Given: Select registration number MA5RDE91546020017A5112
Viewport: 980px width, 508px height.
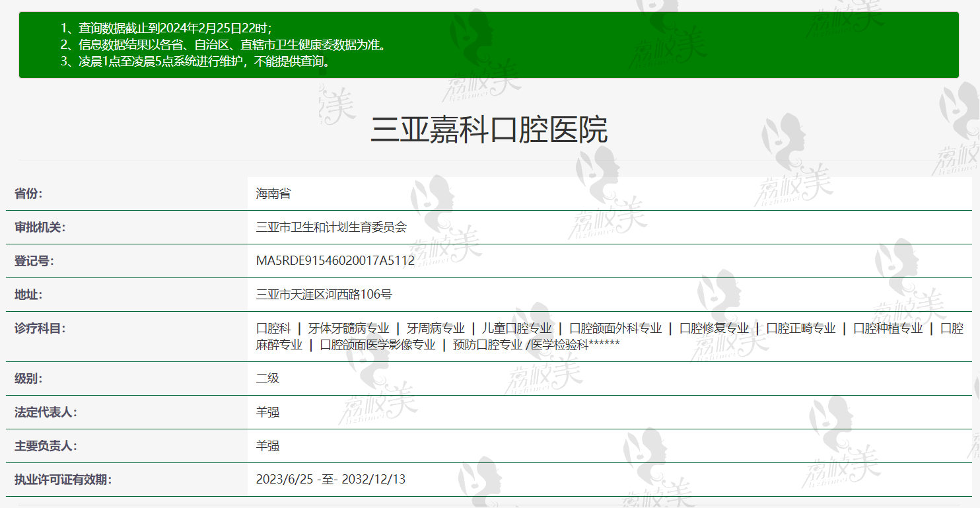Looking at the screenshot, I should [x=335, y=261].
